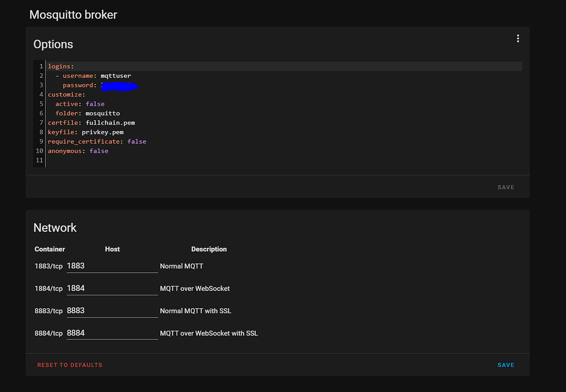Click the fullchain.pem certfile value

point(110,122)
